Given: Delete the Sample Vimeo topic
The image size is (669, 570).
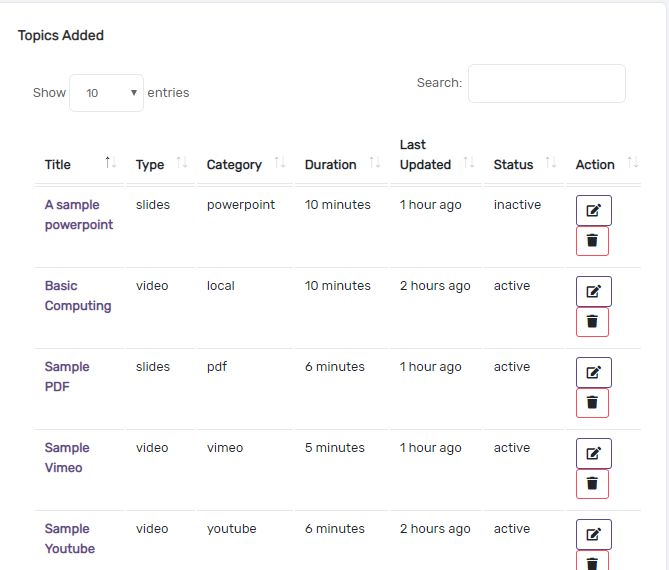Looking at the screenshot, I should click(x=592, y=484).
